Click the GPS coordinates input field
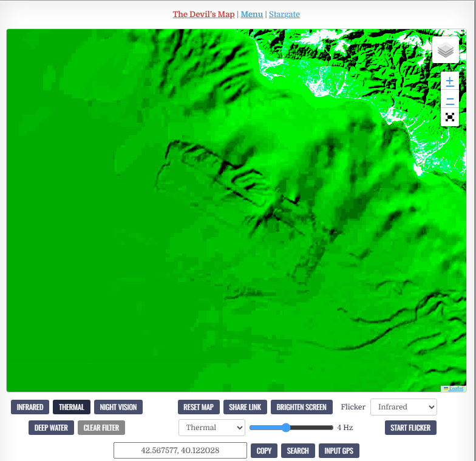This screenshot has height=461, width=476. [180, 451]
